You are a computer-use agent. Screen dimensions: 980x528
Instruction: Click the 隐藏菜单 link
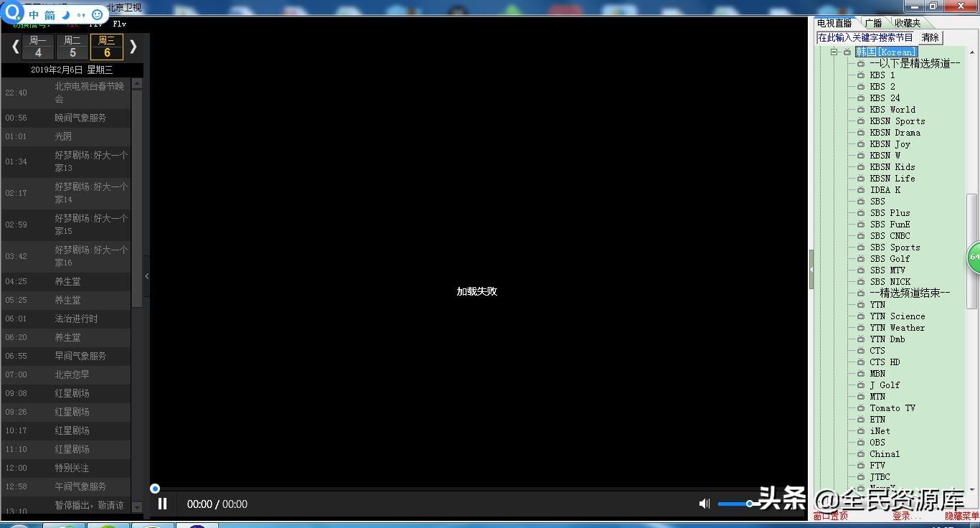[961, 516]
